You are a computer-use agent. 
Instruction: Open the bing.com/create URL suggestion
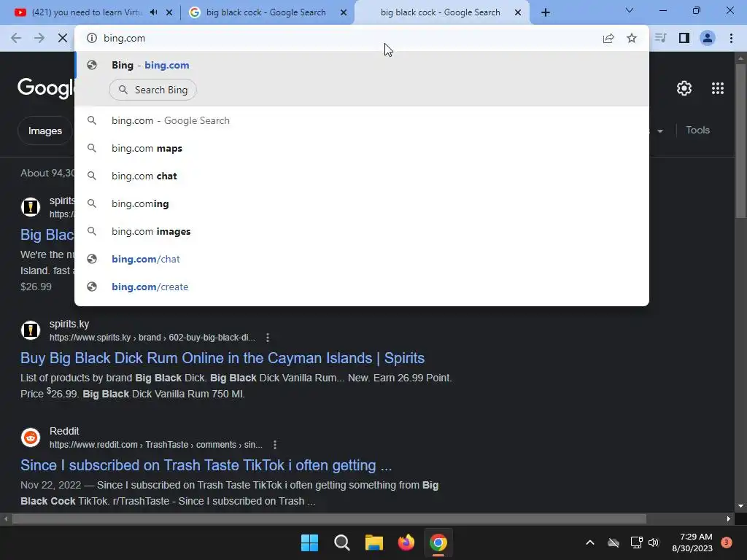[362, 287]
